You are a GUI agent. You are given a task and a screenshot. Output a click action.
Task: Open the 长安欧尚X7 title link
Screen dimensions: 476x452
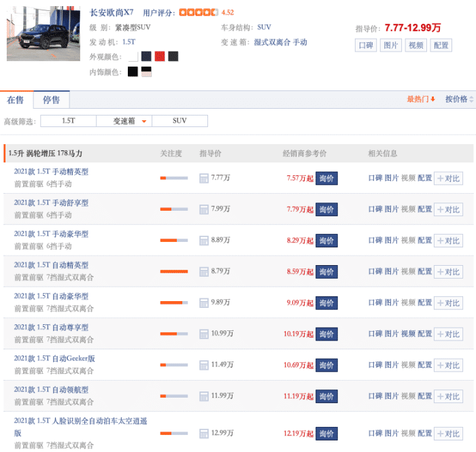coord(112,12)
